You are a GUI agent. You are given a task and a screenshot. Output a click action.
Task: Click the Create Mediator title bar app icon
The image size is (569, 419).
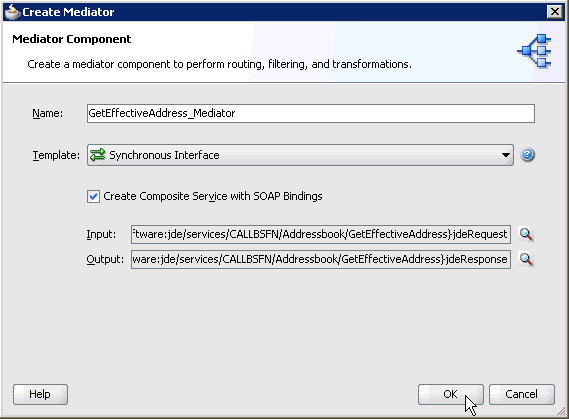12,12
